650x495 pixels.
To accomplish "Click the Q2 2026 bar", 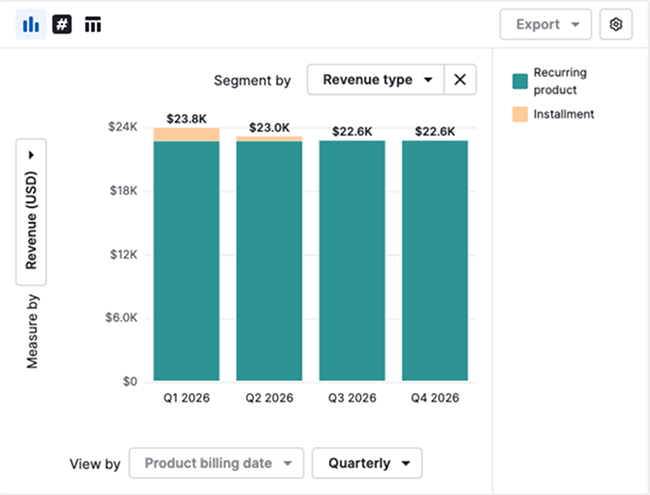I will point(269,260).
